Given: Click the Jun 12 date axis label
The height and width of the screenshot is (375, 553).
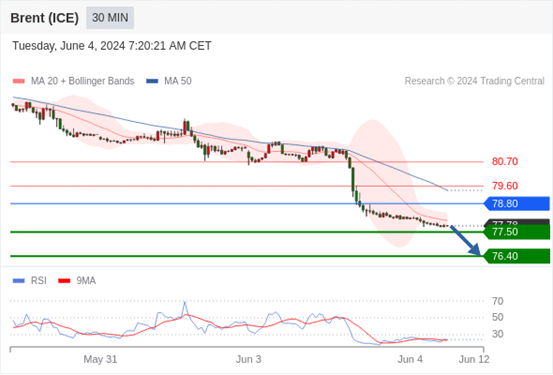Looking at the screenshot, I should click(x=474, y=359).
